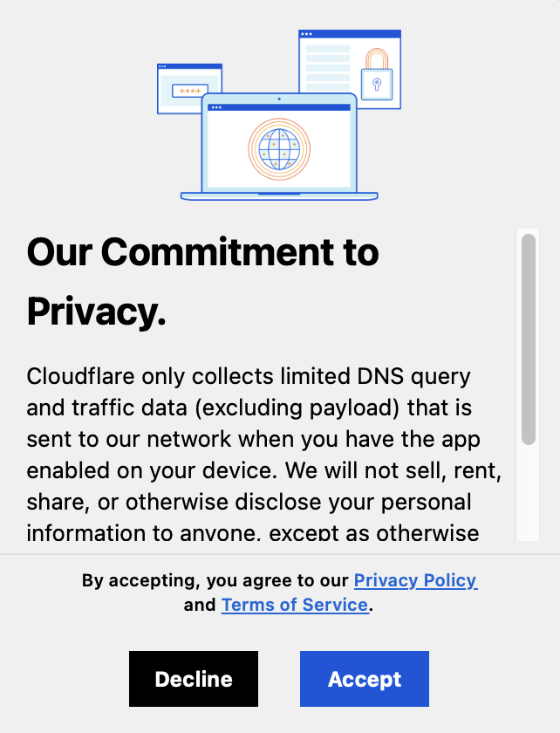Click the text By accepting, you agree
This screenshot has width=560, height=733.
click(x=214, y=580)
